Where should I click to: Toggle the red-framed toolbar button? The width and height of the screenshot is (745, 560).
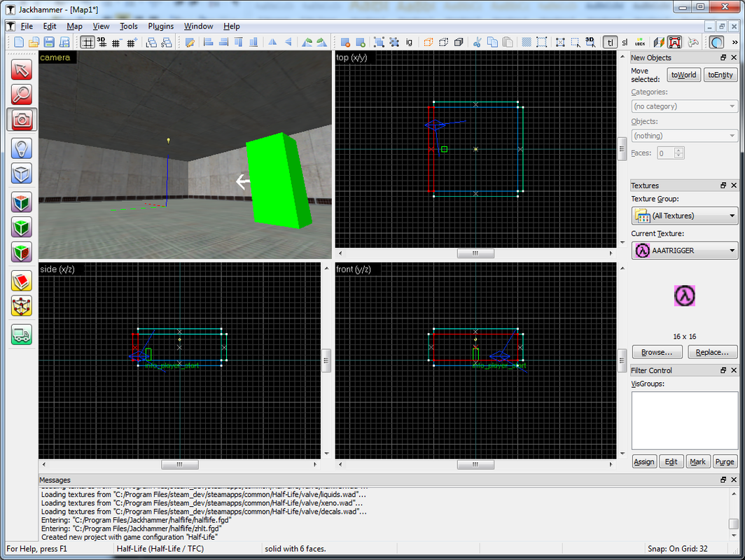point(675,42)
